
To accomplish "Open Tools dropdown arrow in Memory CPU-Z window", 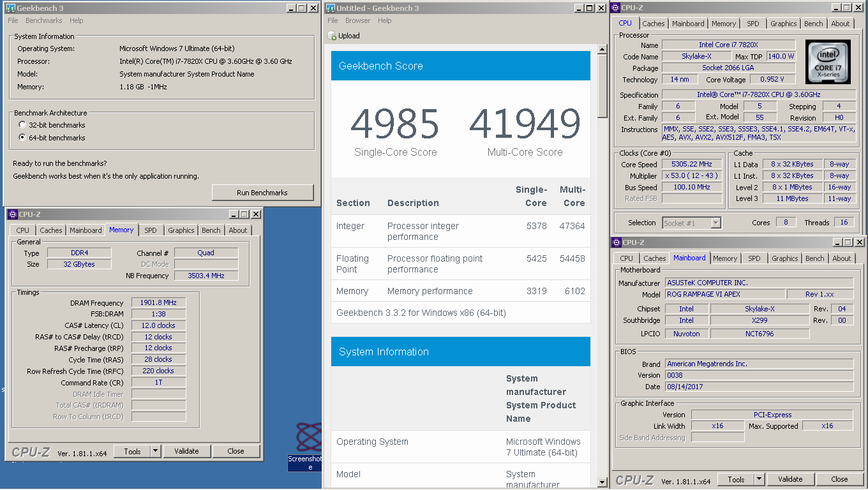I will click(155, 451).
